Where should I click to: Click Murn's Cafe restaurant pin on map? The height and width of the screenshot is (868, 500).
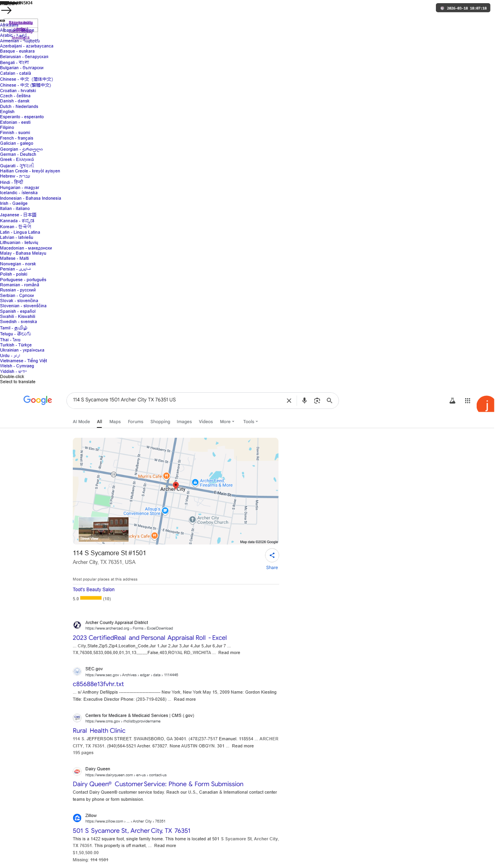tap(167, 476)
